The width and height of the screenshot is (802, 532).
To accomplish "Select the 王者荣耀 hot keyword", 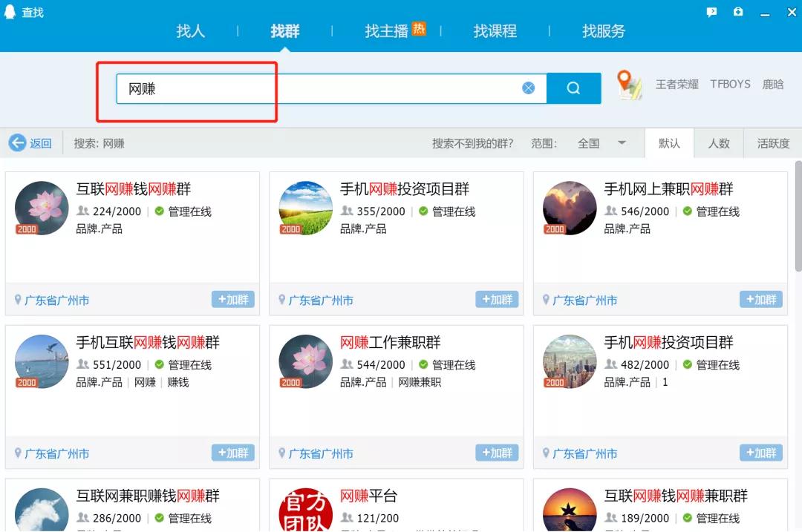I will (x=677, y=85).
